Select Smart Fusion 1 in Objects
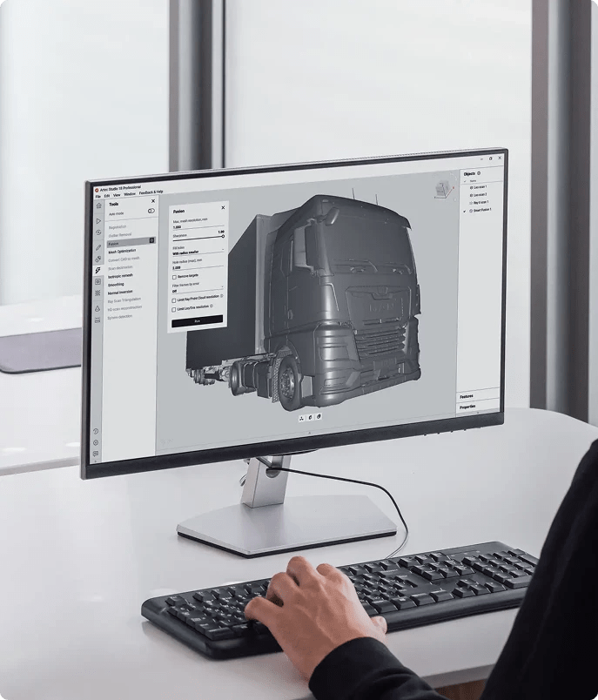Screen dimensions: 598x700 [482, 210]
